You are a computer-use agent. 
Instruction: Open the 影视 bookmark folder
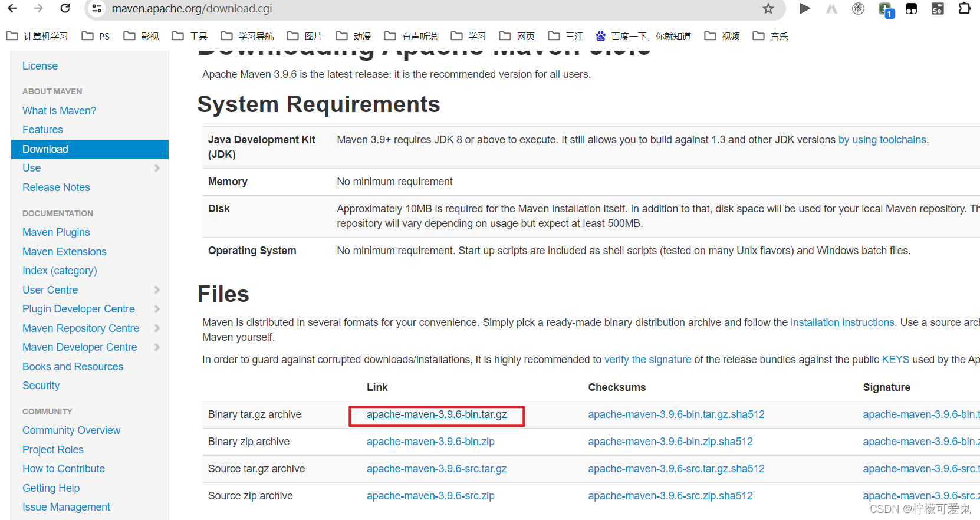click(141, 36)
